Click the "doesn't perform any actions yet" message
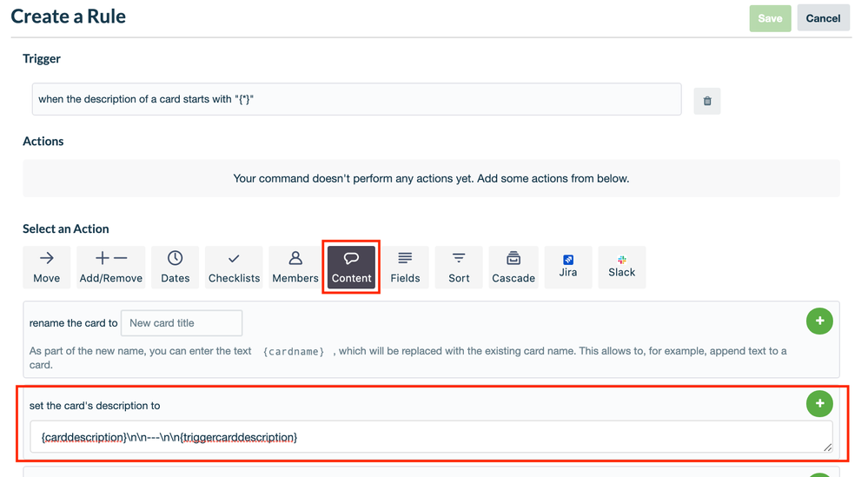Image resolution: width=868 pixels, height=477 pixels. point(431,178)
